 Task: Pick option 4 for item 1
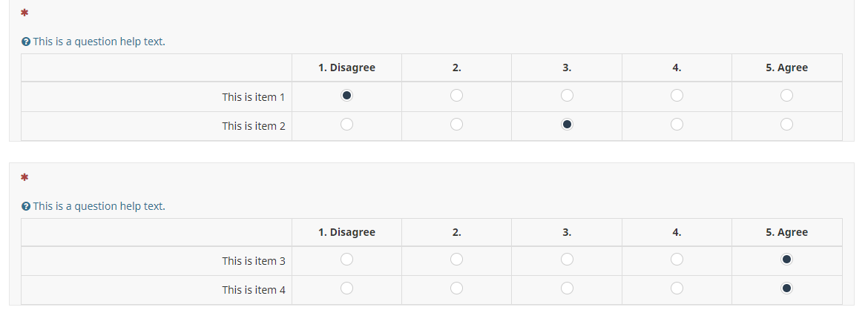[677, 96]
